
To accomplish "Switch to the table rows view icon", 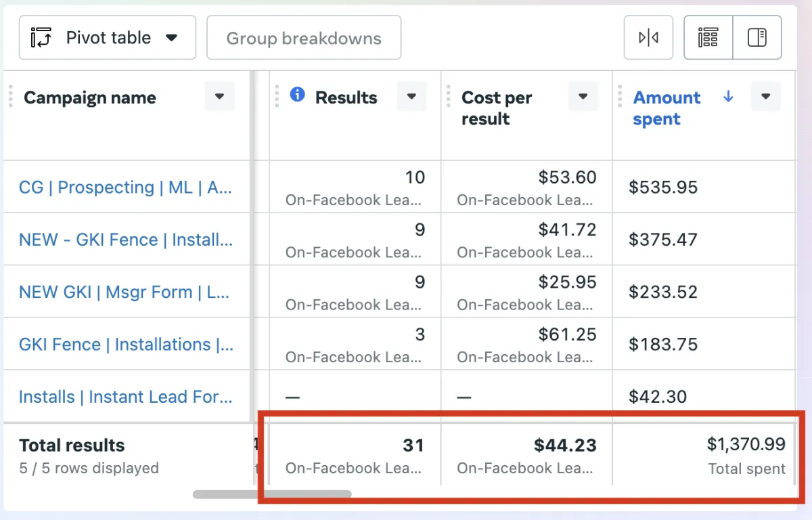I will (708, 38).
